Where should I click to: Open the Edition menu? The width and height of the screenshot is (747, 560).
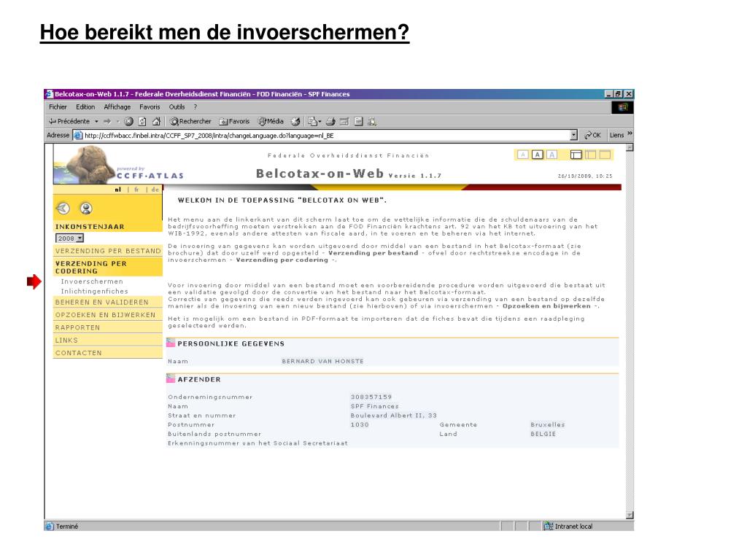[85, 107]
